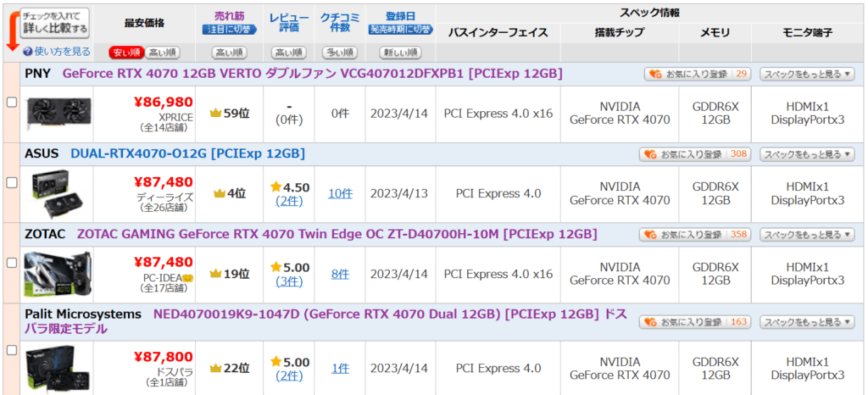
Task: Tick the checkbox for the Palit Microsystems row
Action: (x=11, y=349)
